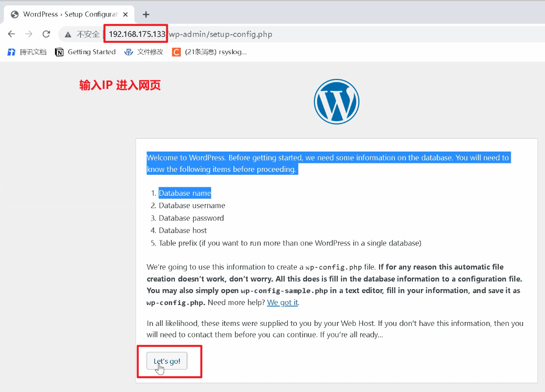
Task: Click the 不安全 security label
Action: pyautogui.click(x=88, y=34)
